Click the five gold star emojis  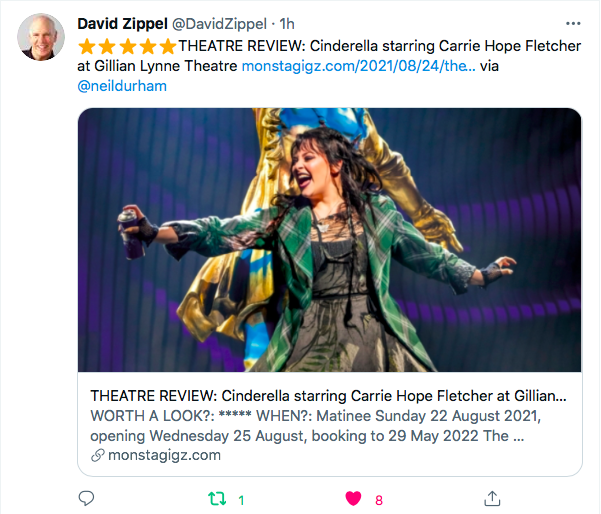(127, 45)
